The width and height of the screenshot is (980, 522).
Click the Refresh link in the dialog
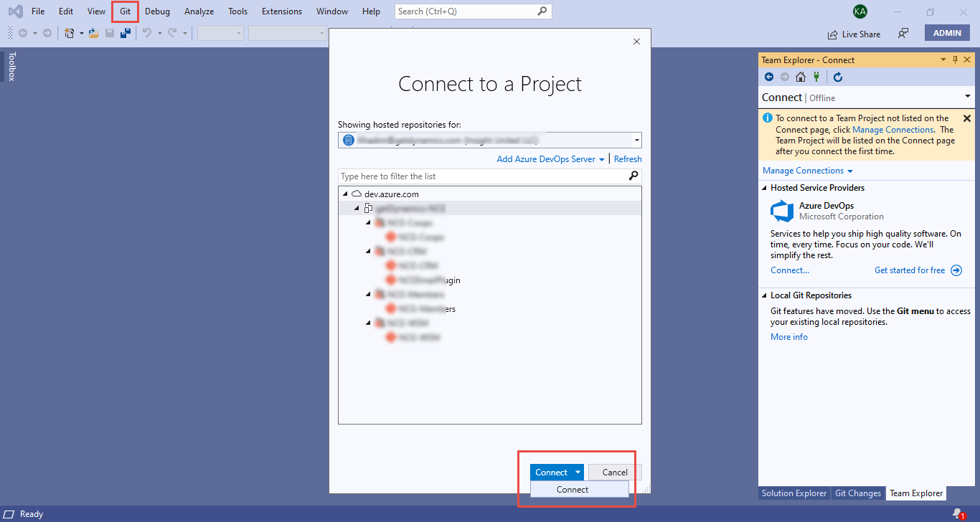tap(628, 159)
